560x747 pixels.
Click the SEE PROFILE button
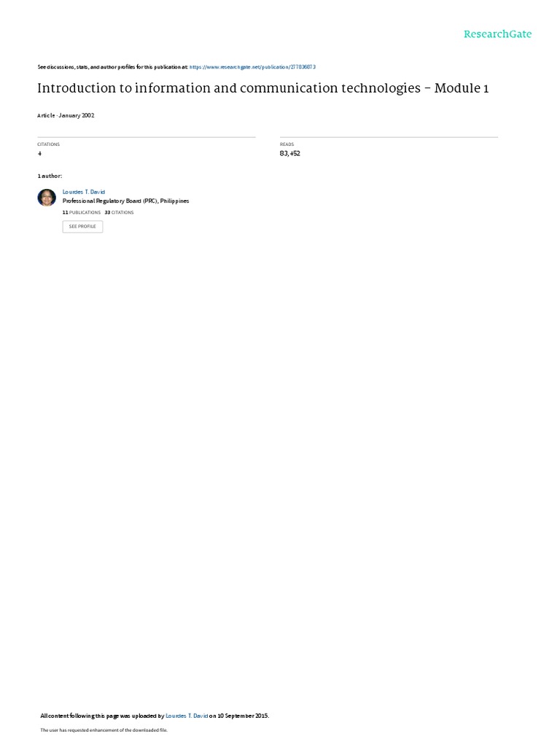83,227
